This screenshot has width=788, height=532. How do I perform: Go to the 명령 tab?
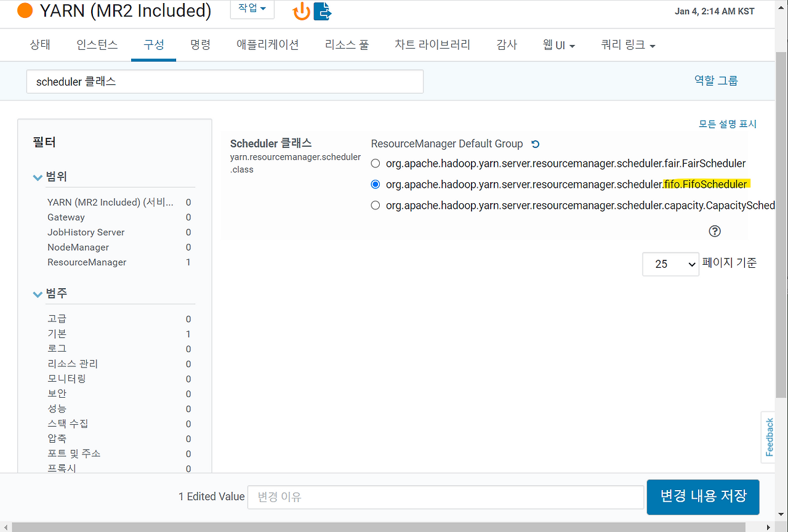pyautogui.click(x=201, y=45)
